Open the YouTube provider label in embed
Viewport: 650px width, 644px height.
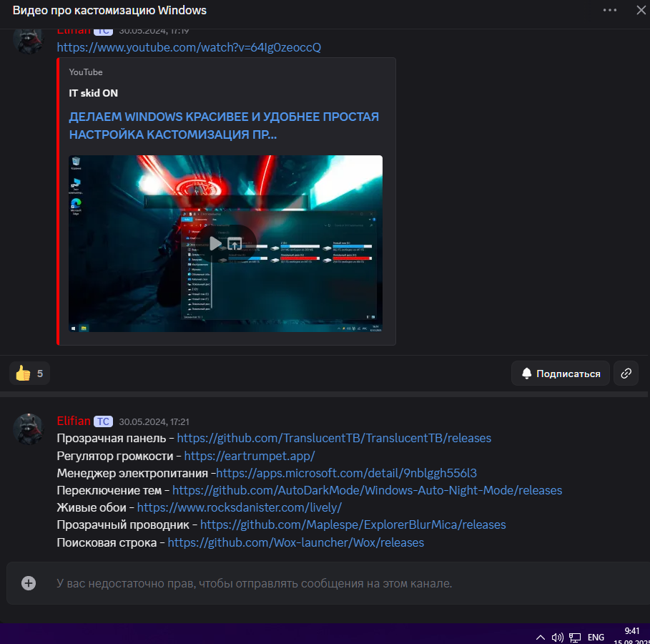point(86,72)
